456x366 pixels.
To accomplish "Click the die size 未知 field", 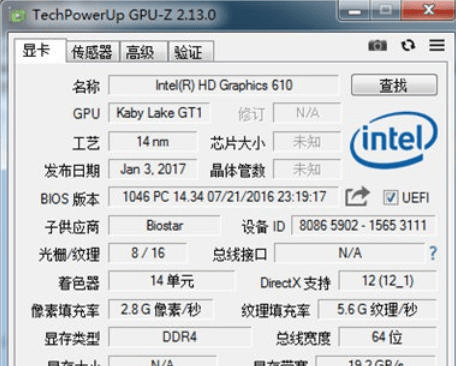I will point(307,142).
